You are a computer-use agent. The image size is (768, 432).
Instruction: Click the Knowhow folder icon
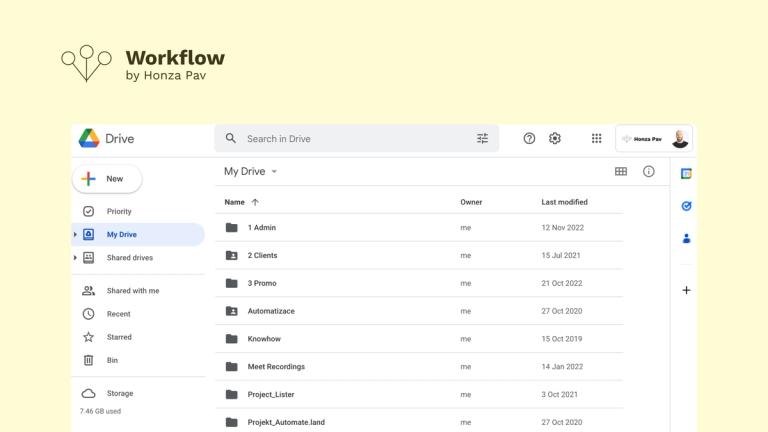(x=232, y=338)
